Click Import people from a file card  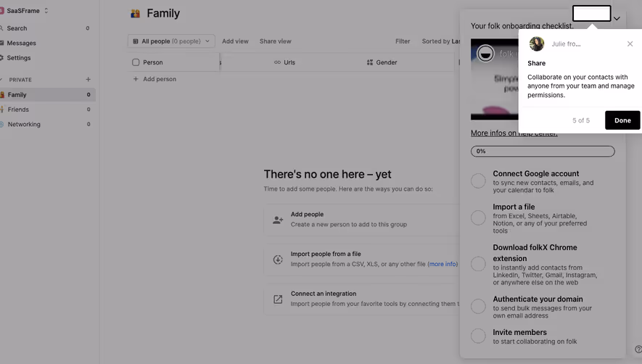362,260
